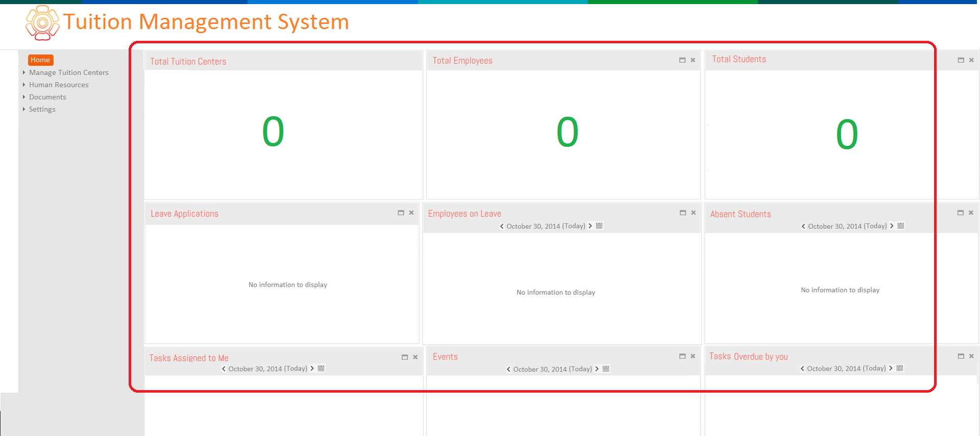Close the Absent Students widget
The width and height of the screenshot is (980, 436).
(x=971, y=213)
